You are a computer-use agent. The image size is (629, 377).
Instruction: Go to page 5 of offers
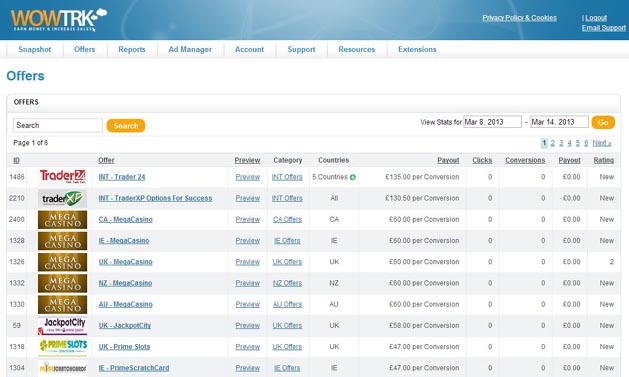tap(578, 143)
